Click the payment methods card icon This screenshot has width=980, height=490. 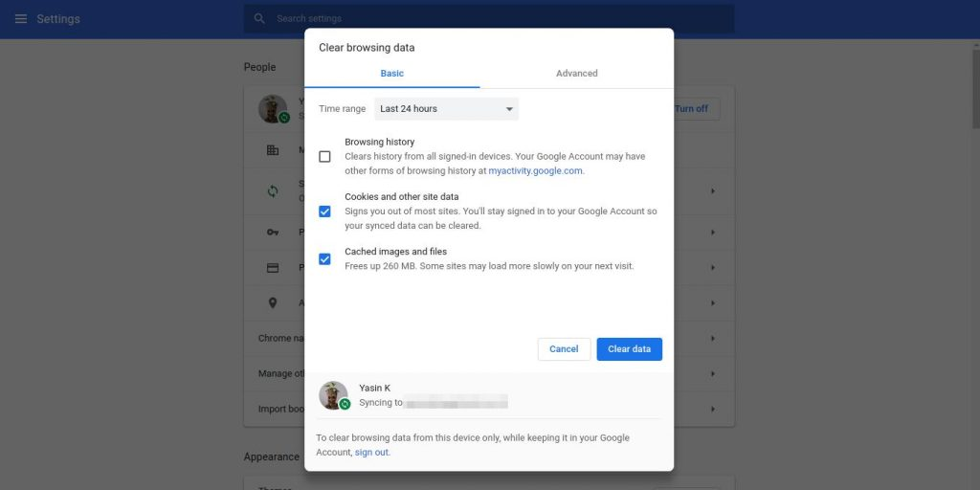(x=273, y=268)
